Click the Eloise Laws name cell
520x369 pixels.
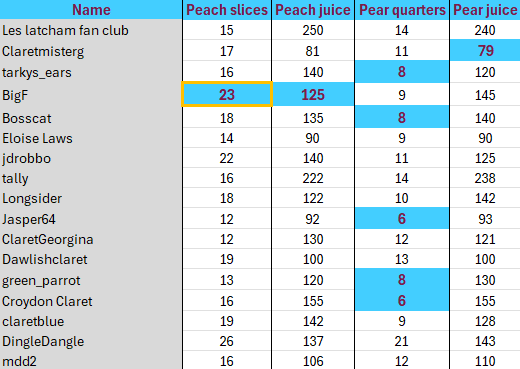click(91, 138)
